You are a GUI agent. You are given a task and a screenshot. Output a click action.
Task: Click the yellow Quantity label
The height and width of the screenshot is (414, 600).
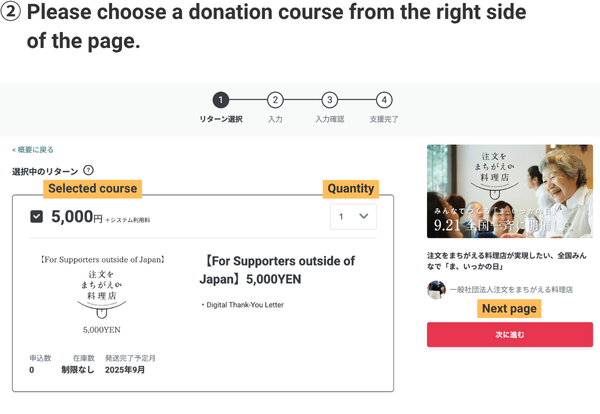coord(350,188)
